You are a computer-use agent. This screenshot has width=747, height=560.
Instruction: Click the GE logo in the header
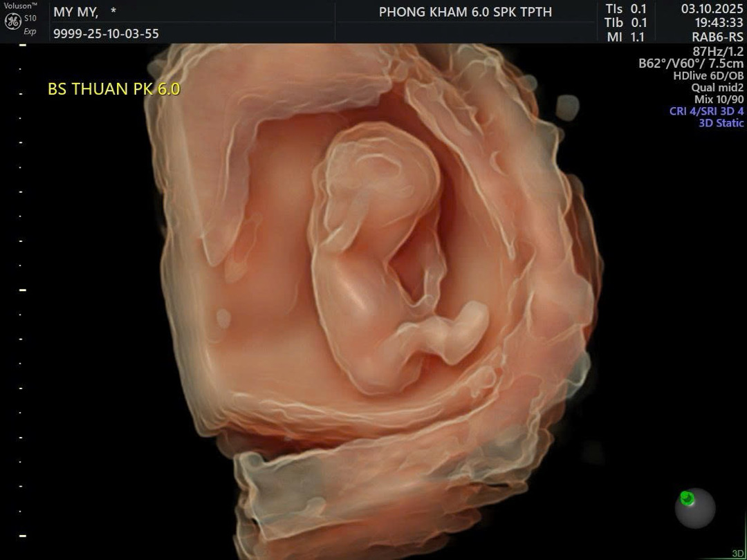[12, 21]
